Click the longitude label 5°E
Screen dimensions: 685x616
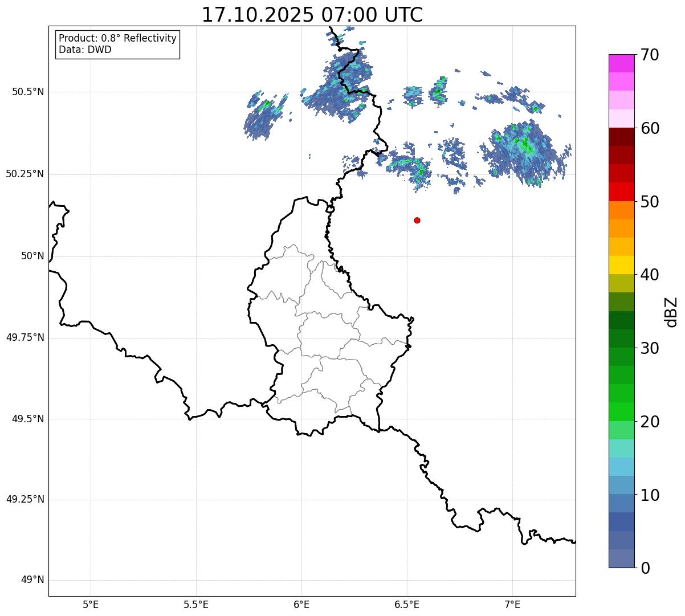pyautogui.click(x=91, y=604)
